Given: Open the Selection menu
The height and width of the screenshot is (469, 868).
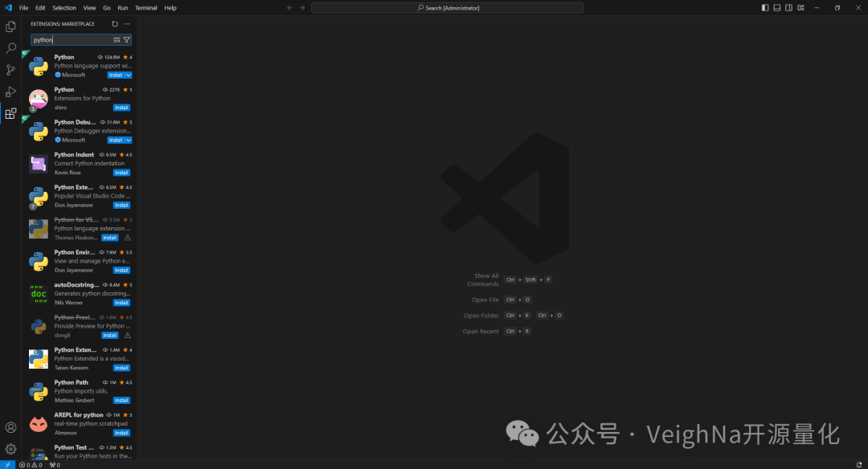Looking at the screenshot, I should 64,8.
